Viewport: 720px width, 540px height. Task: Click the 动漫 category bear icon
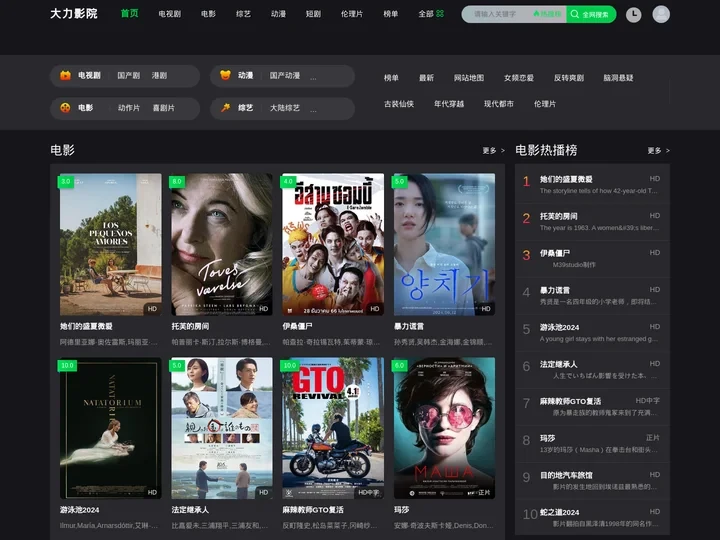tap(225, 75)
